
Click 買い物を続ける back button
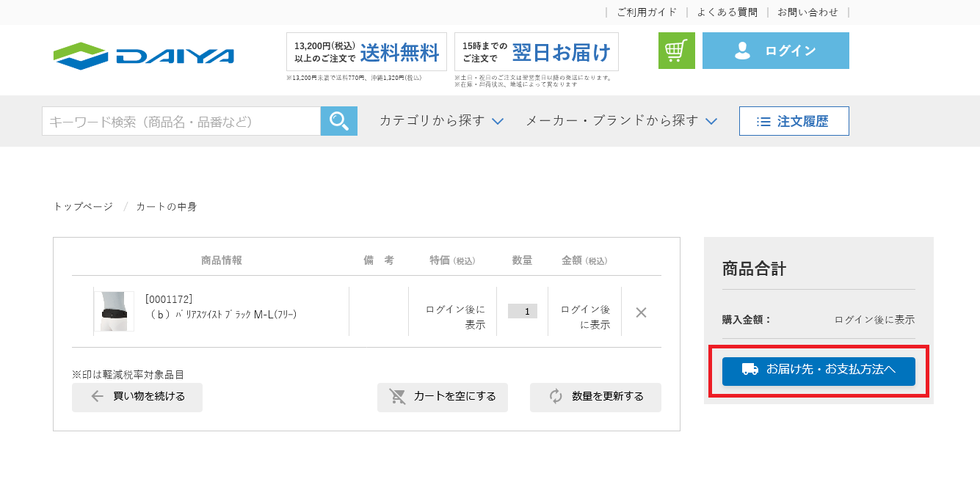(137, 397)
